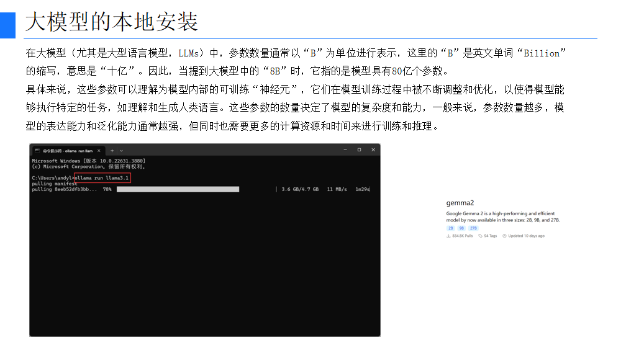Close the terminal window

373,149
